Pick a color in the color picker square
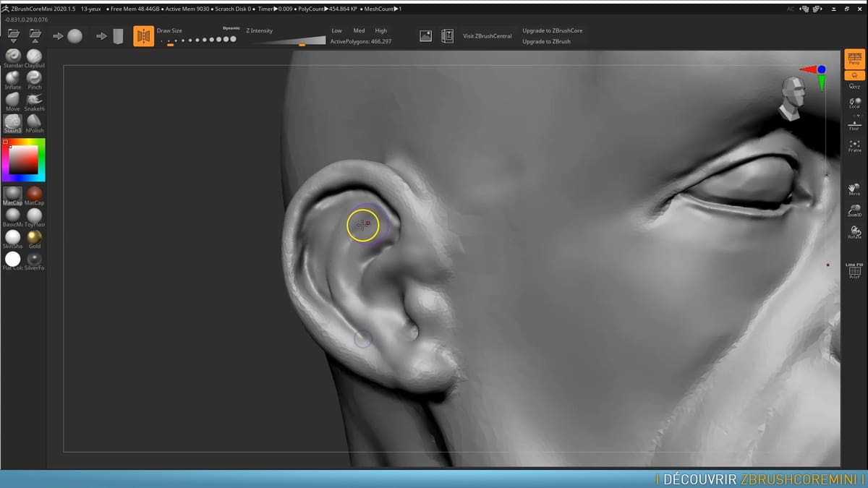The width and height of the screenshot is (868, 488). [x=23, y=160]
